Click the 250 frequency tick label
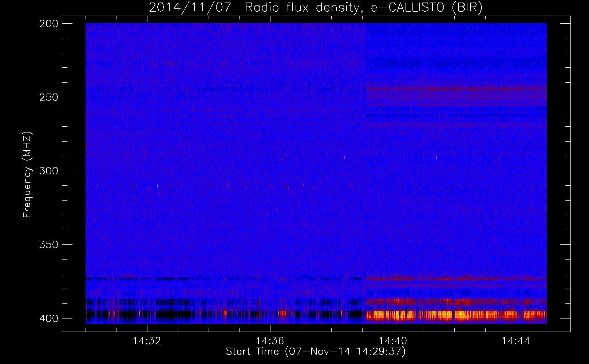Image resolution: width=589 pixels, height=364 pixels. click(x=48, y=97)
